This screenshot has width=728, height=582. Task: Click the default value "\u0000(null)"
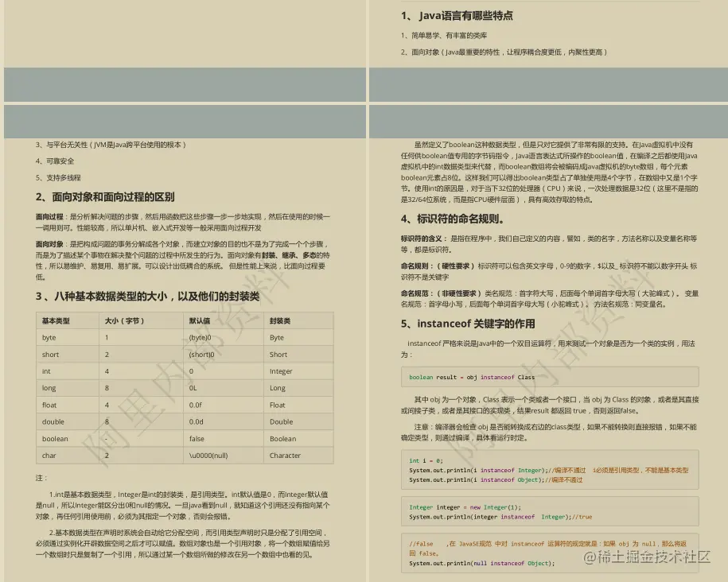[208, 456]
